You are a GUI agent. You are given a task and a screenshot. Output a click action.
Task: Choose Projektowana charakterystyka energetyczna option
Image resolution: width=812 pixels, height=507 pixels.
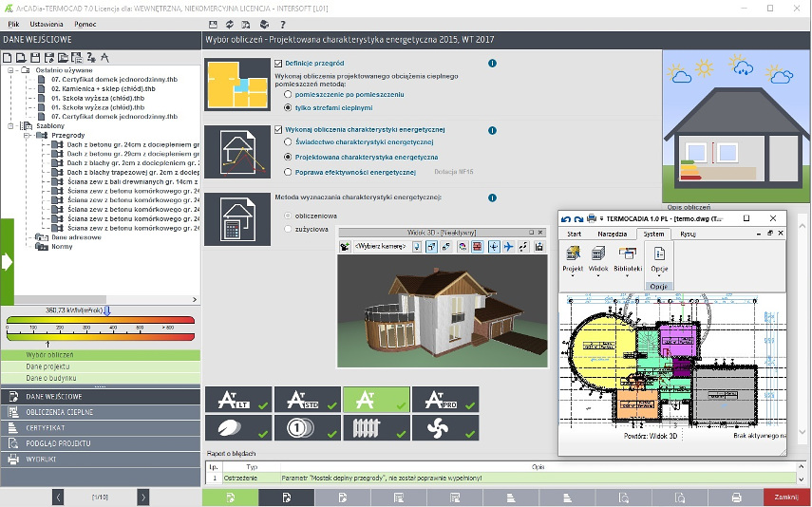coord(288,157)
